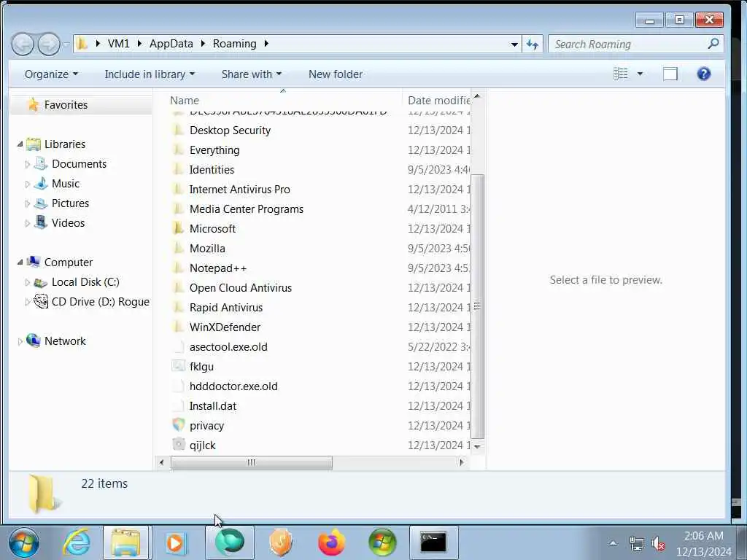747x560 pixels.
Task: Select the Identities folder
Action: click(x=212, y=169)
